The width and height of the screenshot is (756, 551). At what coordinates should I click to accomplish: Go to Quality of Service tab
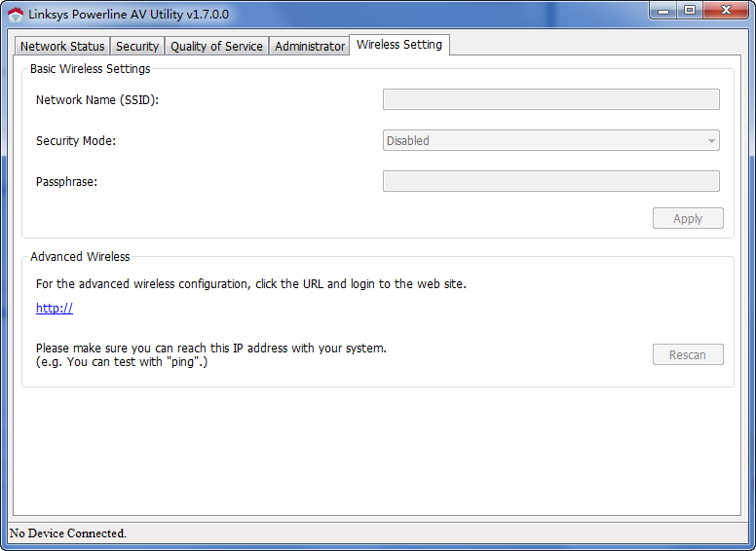pos(216,46)
